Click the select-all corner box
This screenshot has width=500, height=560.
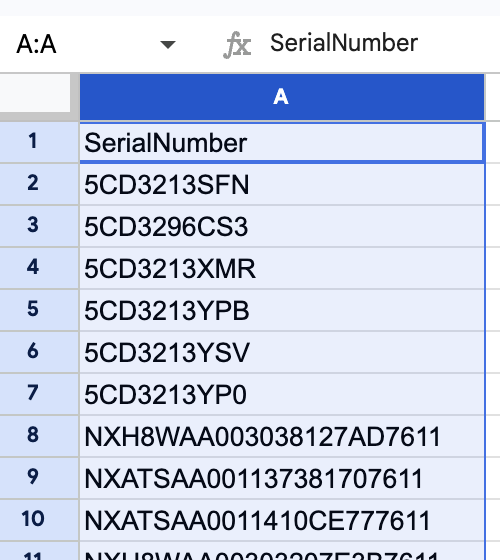pyautogui.click(x=35, y=95)
